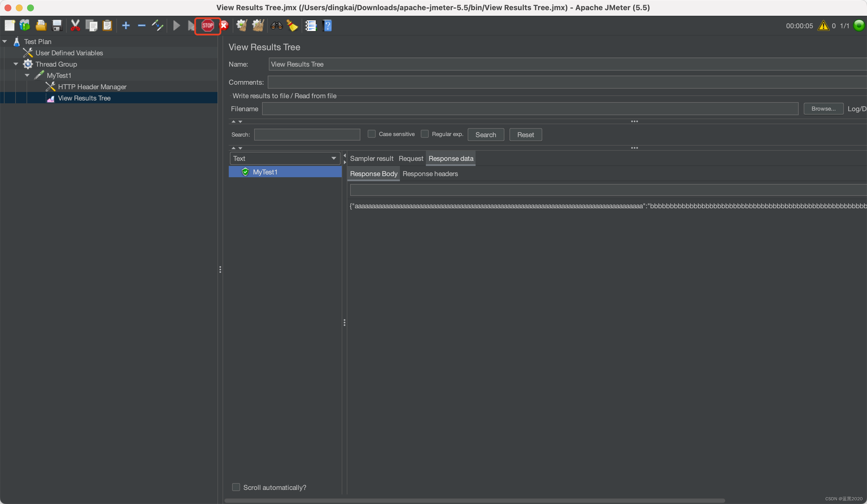
Task: Click the Save floppy disk icon
Action: [x=57, y=25]
